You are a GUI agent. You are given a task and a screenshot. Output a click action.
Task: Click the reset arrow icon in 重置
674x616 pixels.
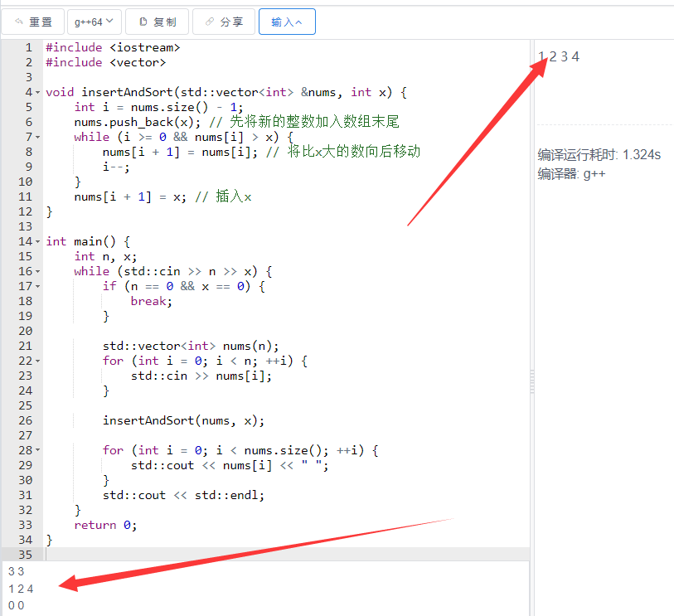click(x=18, y=22)
